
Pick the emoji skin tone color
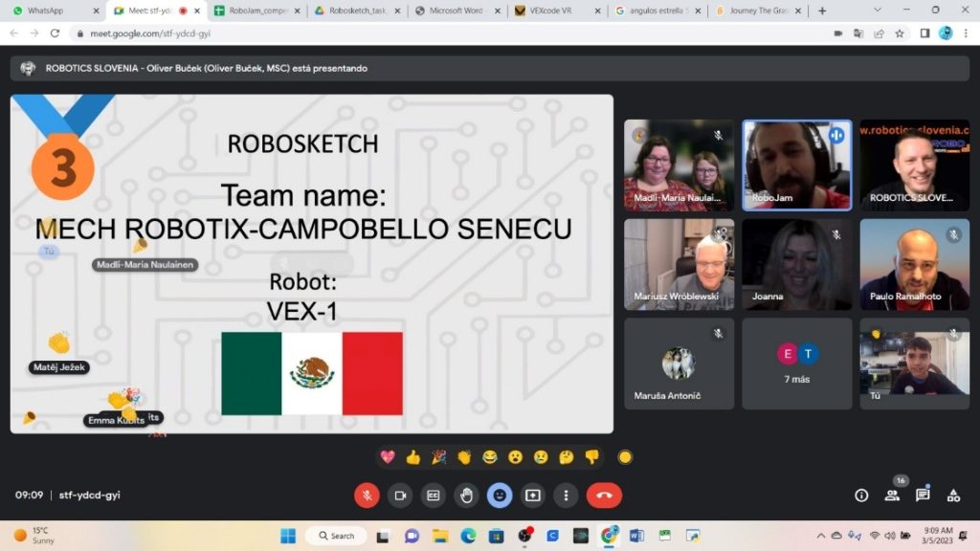coord(625,457)
